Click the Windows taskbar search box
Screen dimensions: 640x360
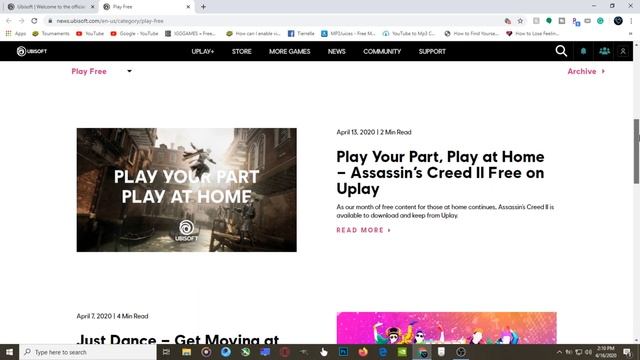click(88, 352)
